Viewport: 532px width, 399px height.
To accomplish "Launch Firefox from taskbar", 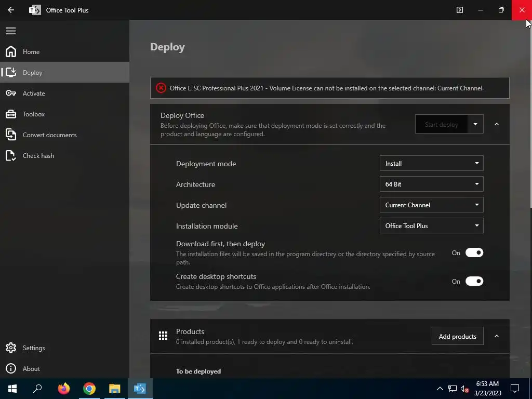I will (64, 389).
